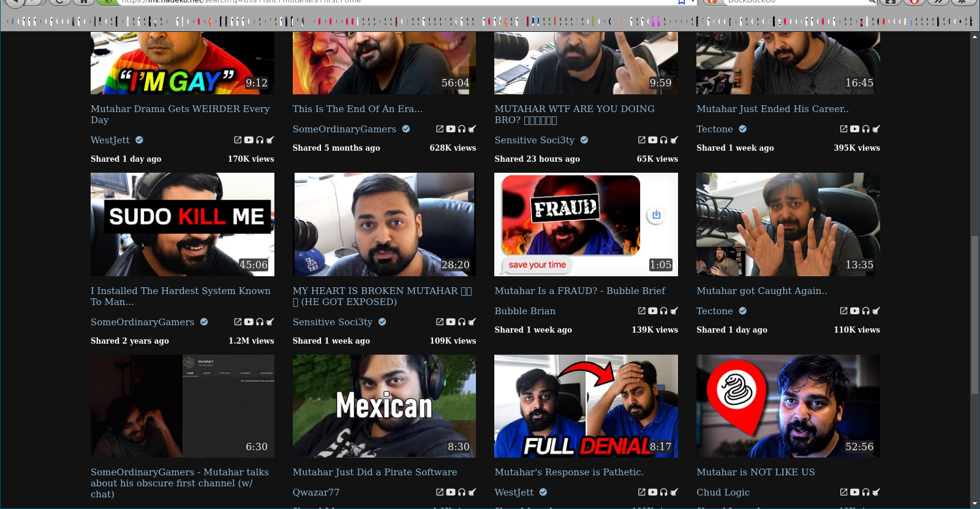This screenshot has height=509, width=980.
Task: Click jet icon for 'Mutahar Just Ended His Career'
Action: pos(876,129)
